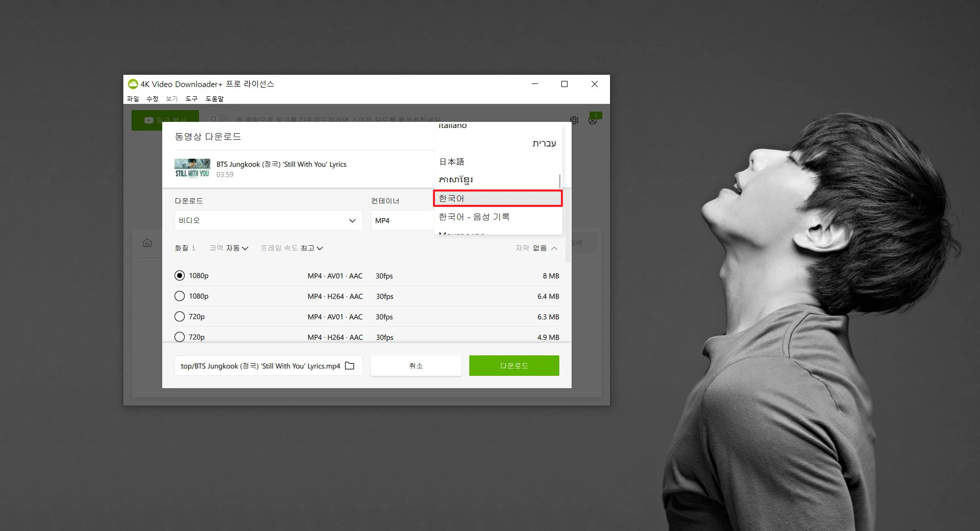Click the Still With You video thumbnail

[192, 168]
